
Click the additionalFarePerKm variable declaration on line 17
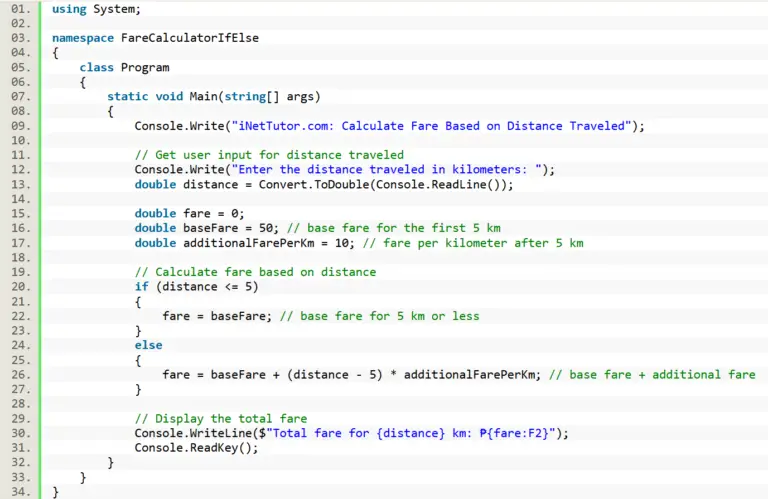coord(251,242)
